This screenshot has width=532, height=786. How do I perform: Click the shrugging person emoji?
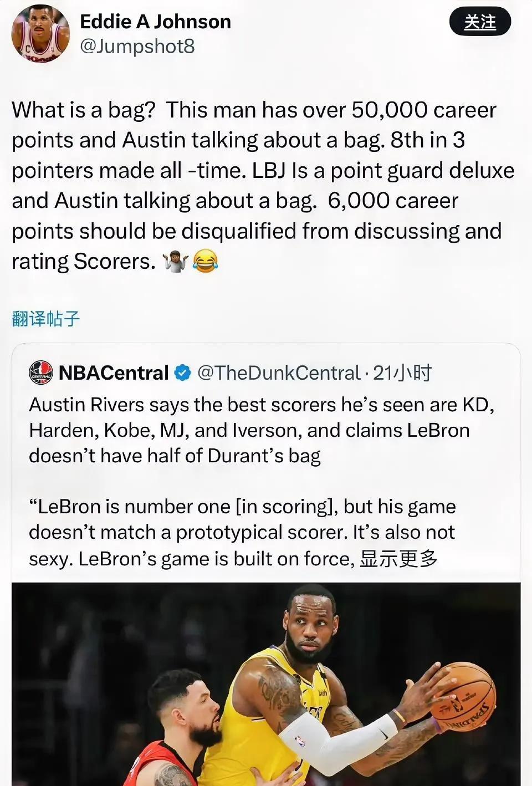pyautogui.click(x=175, y=261)
